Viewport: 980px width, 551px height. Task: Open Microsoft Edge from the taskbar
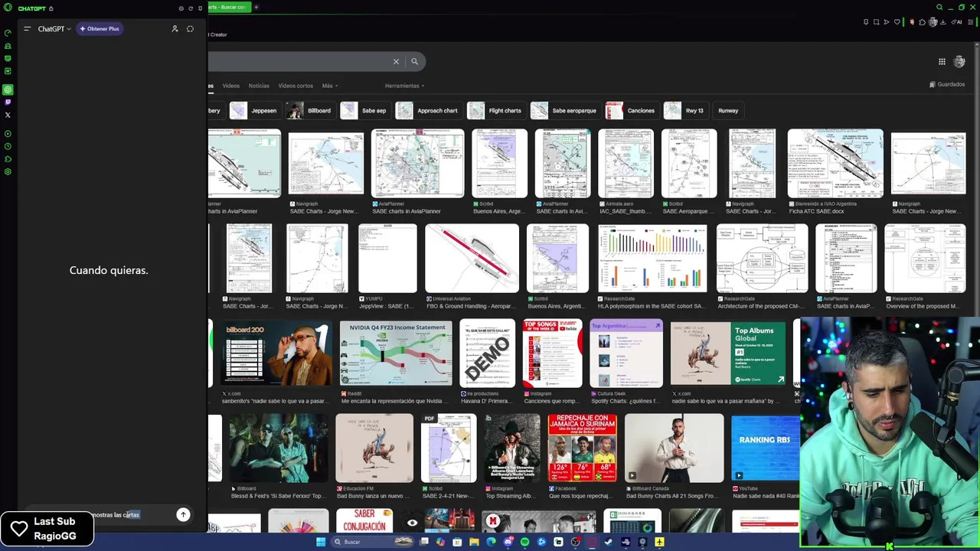(491, 542)
